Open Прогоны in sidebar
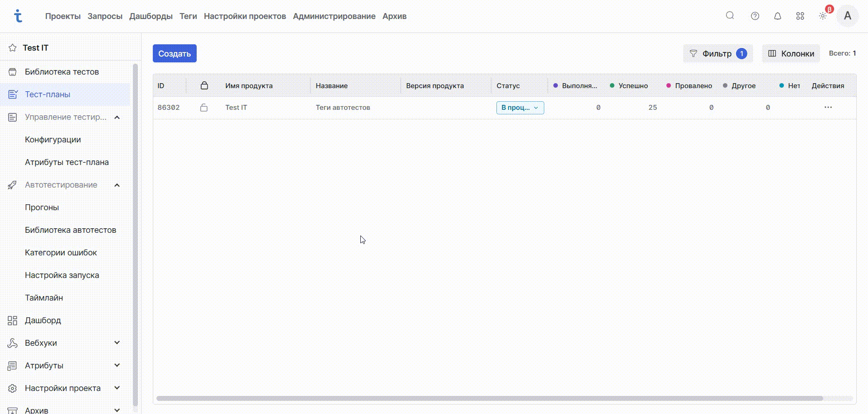 click(x=42, y=207)
